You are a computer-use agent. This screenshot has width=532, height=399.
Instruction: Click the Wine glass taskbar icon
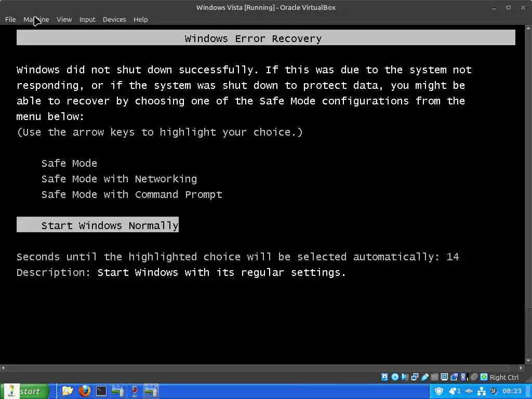pos(135,391)
